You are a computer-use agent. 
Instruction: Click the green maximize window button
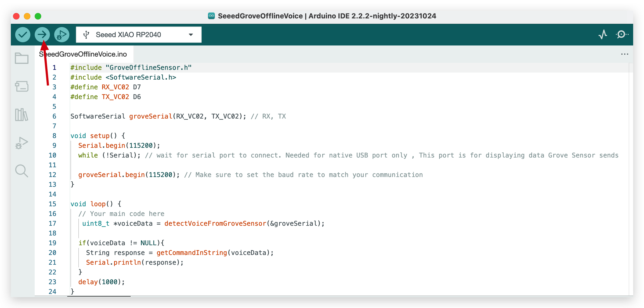click(x=38, y=16)
